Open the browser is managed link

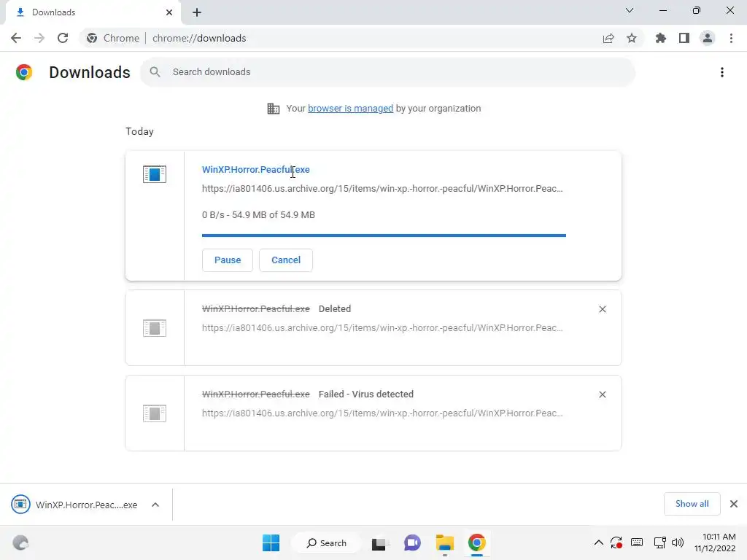tap(351, 109)
